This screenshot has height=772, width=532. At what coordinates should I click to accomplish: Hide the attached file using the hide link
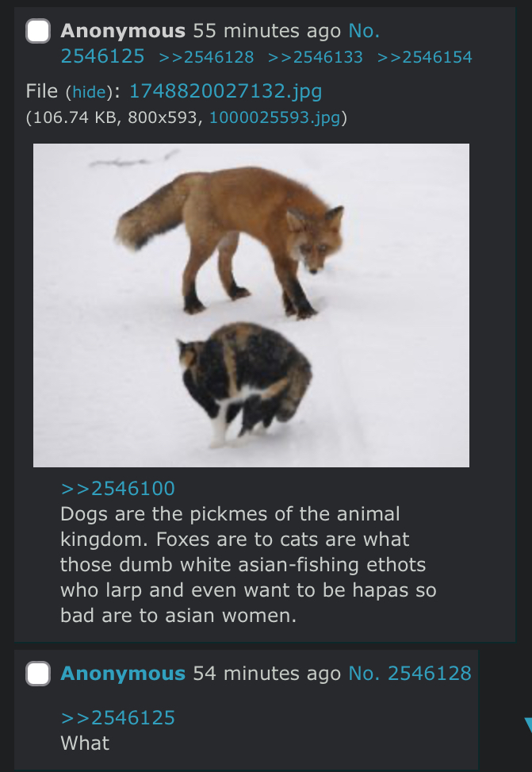pyautogui.click(x=89, y=92)
